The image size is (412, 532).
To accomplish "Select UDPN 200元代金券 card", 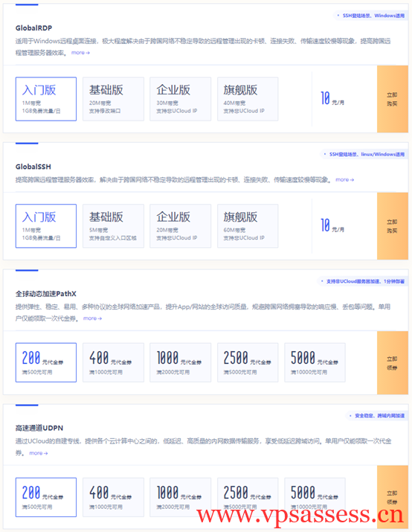I will [46, 497].
